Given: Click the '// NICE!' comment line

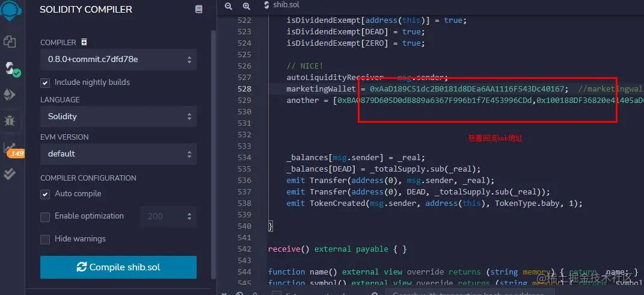Looking at the screenshot, I should pyautogui.click(x=305, y=66).
